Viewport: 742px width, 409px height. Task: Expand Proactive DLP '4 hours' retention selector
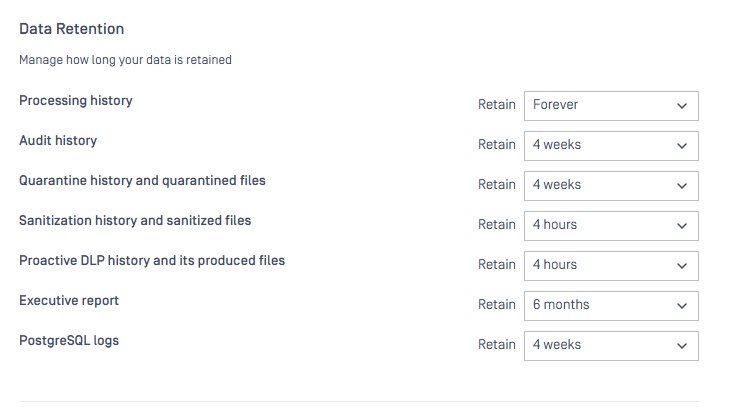tap(600, 265)
